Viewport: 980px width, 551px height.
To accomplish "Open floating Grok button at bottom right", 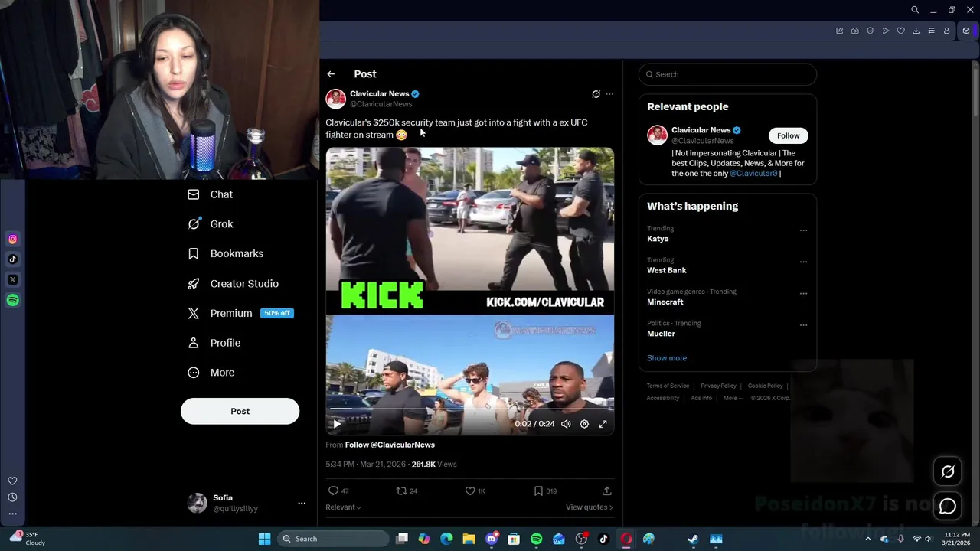I will [948, 471].
